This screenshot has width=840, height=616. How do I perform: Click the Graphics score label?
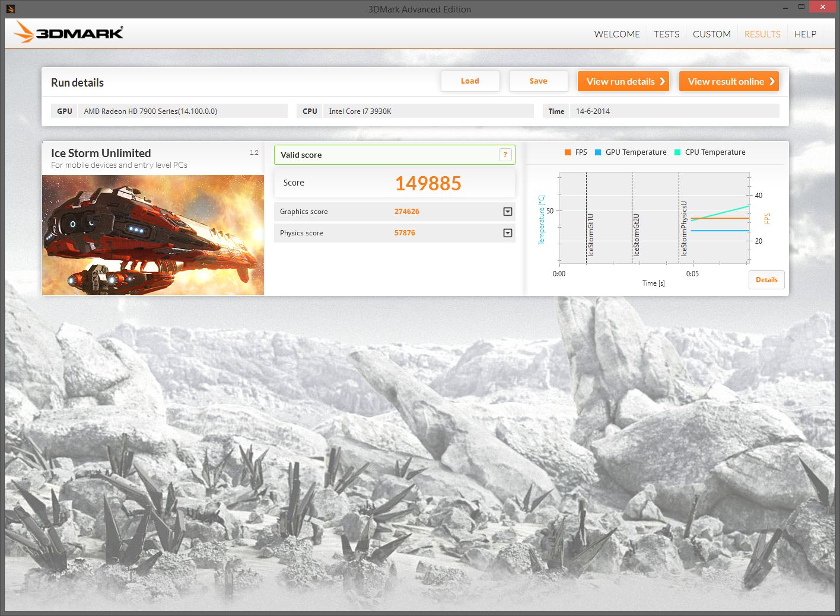[x=304, y=212]
